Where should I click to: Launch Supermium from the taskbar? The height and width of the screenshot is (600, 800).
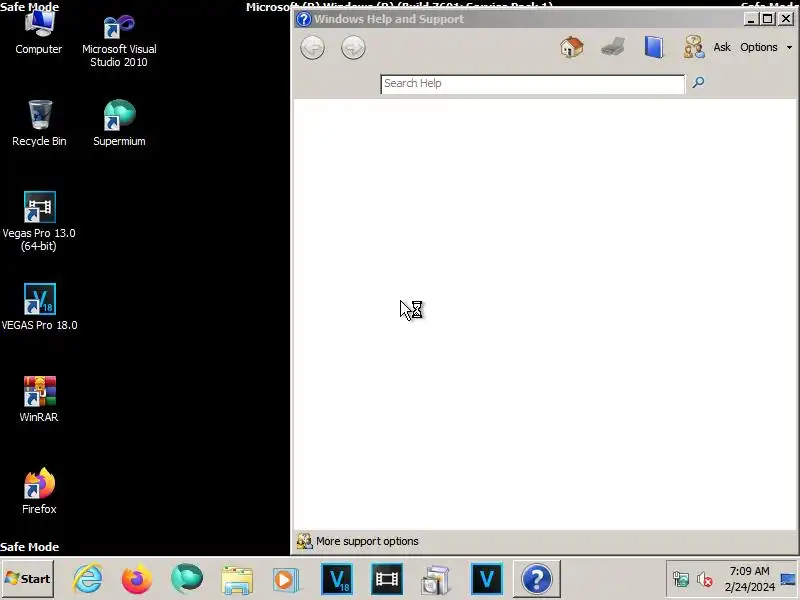pos(187,579)
